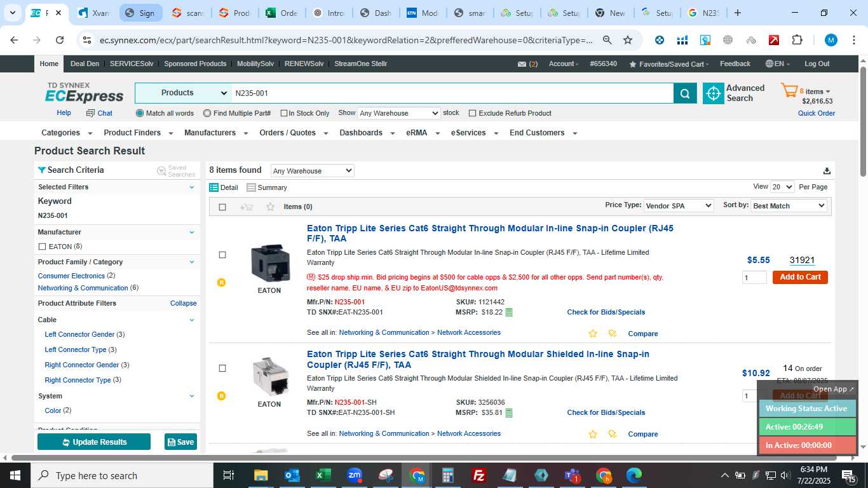
Task: Open Check for Bids/Specials for N235-001
Action: 606,312
